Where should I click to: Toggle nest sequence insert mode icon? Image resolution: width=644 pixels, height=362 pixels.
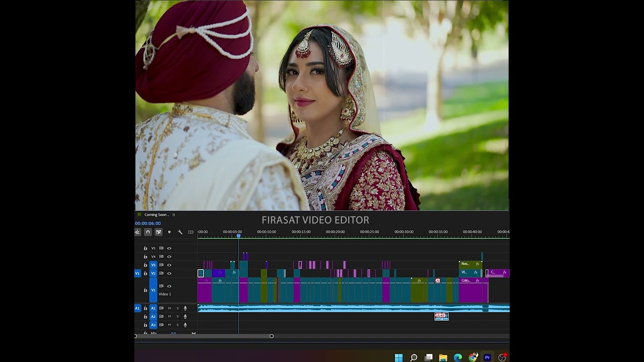pyautogui.click(x=137, y=232)
